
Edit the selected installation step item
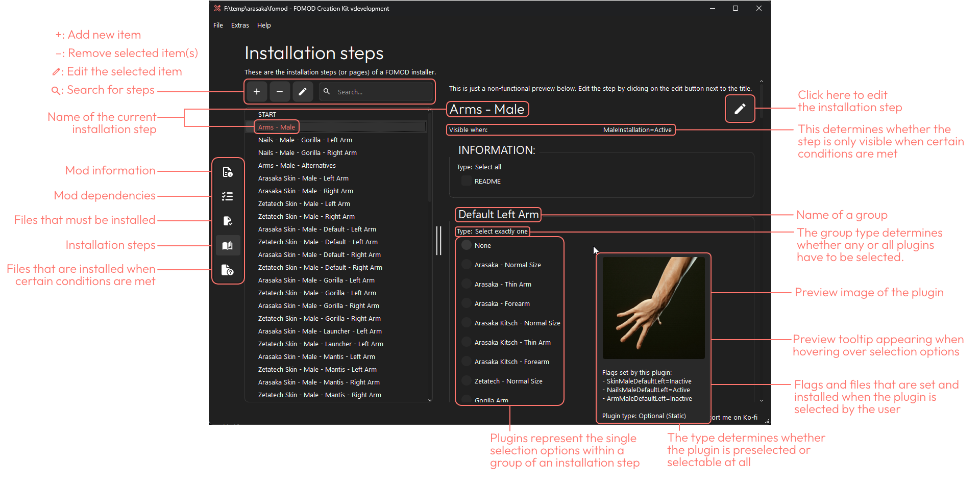302,91
